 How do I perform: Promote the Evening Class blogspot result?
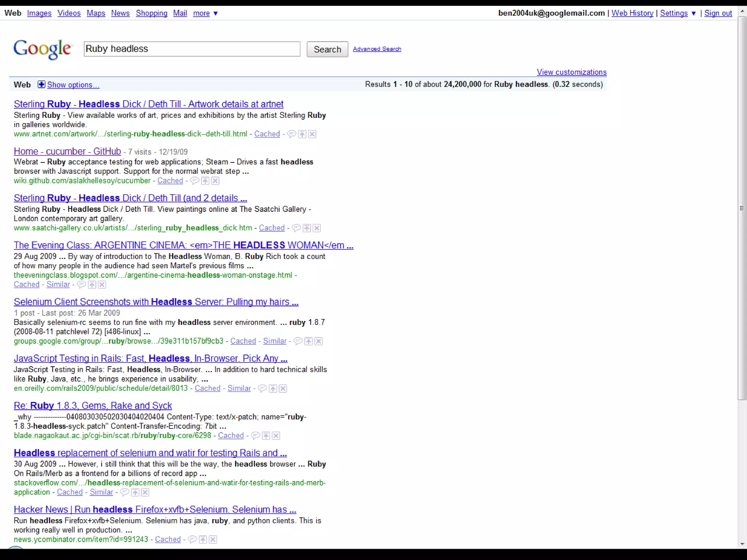pyautogui.click(x=92, y=285)
